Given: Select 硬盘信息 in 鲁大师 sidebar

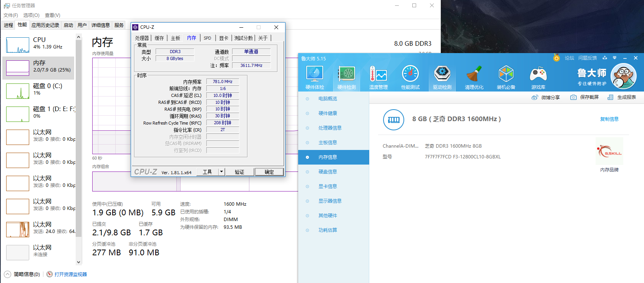Looking at the screenshot, I should point(334,172).
